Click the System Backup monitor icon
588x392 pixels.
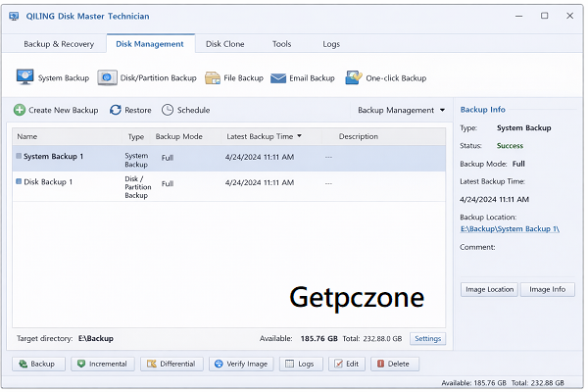tap(25, 77)
